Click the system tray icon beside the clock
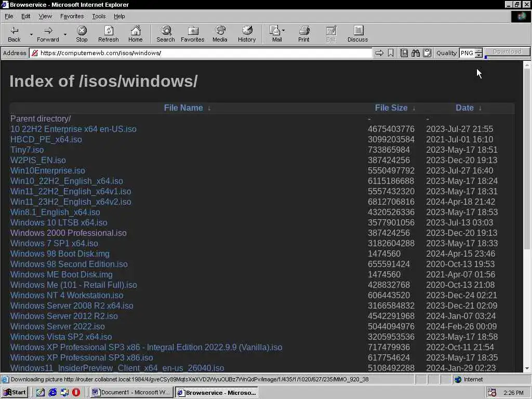Viewport: 532px width, 399px height. (x=492, y=393)
